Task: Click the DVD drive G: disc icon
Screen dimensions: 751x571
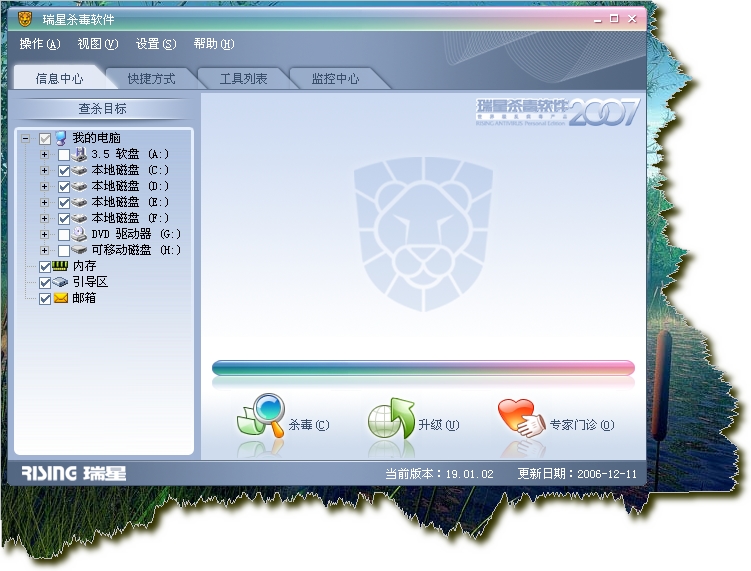Action: pos(79,234)
